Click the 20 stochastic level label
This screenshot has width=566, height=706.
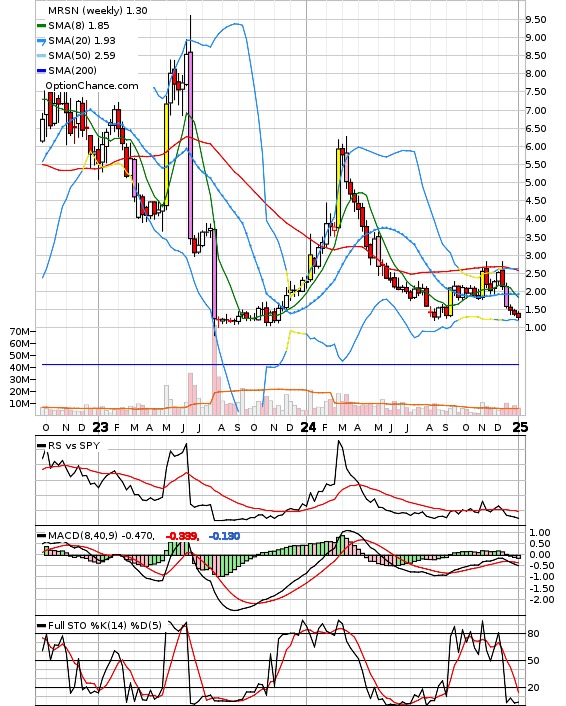point(534,688)
